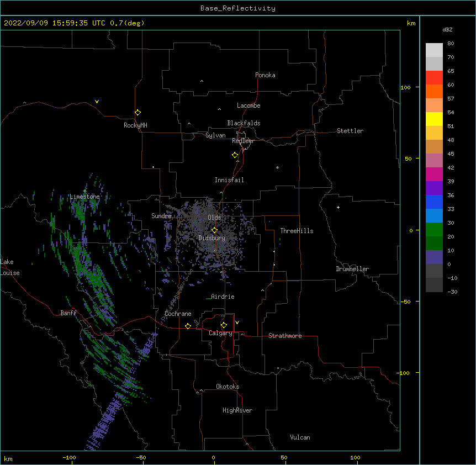Click the yellow radar marker between Olds and Didsbury
Screen dimensions: 476x465
214,230
